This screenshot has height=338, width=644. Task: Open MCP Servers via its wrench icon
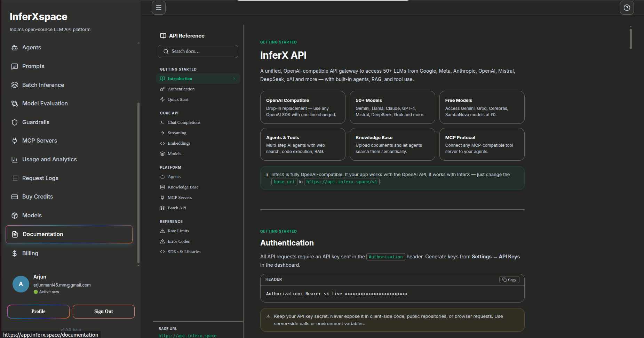pyautogui.click(x=15, y=140)
